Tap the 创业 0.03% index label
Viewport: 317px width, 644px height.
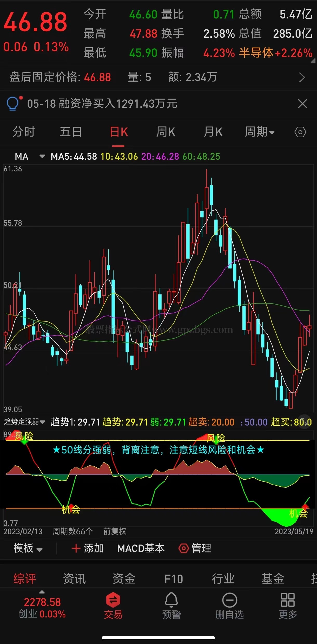(x=42, y=614)
